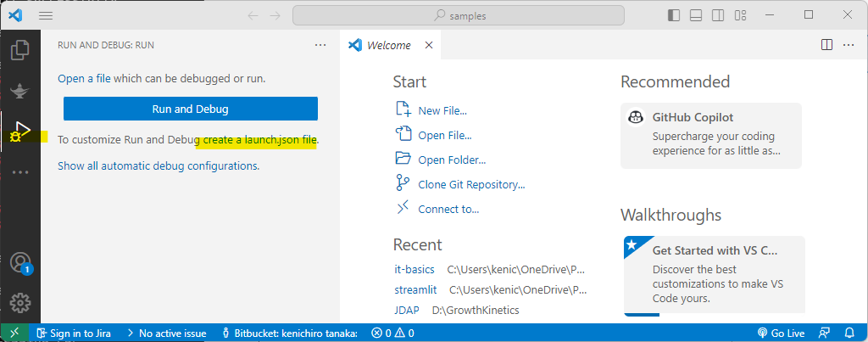Click Open Folder... link
This screenshot has width=868, height=342.
point(452,160)
